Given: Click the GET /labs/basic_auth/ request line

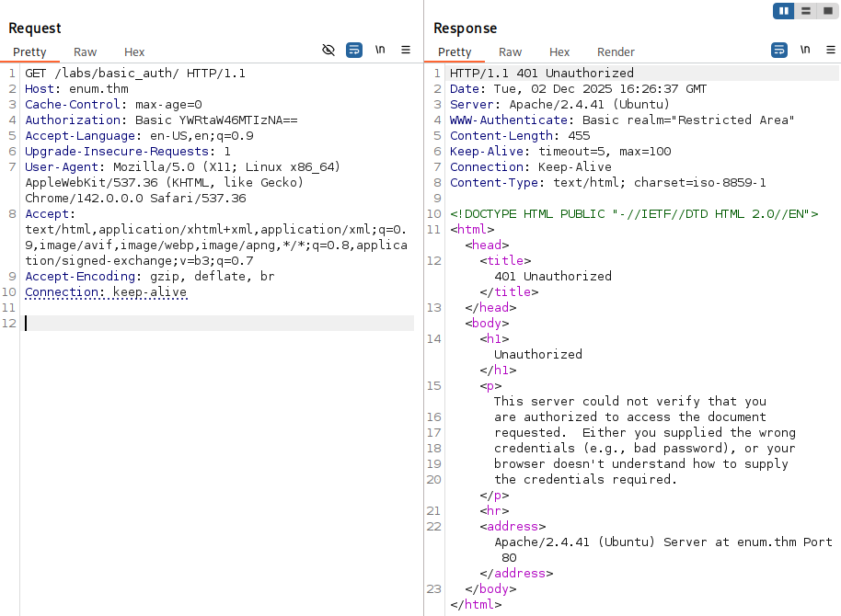Looking at the screenshot, I should tap(135, 73).
